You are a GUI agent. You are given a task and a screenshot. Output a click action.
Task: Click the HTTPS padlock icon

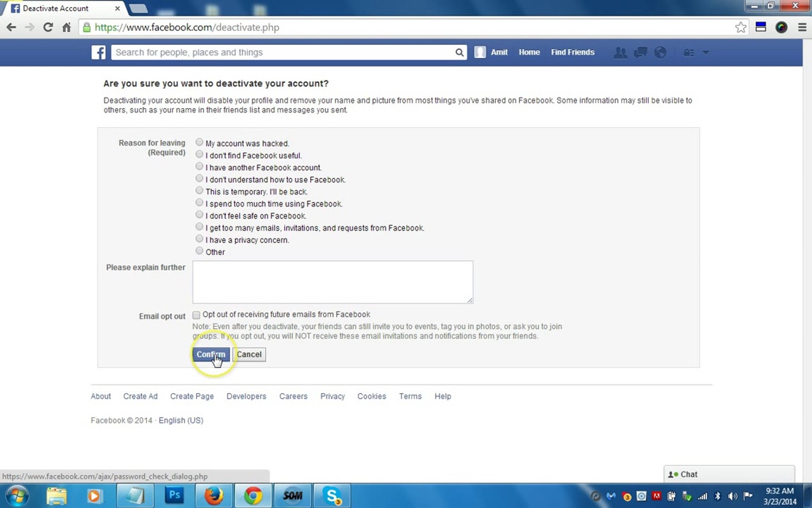(x=86, y=27)
